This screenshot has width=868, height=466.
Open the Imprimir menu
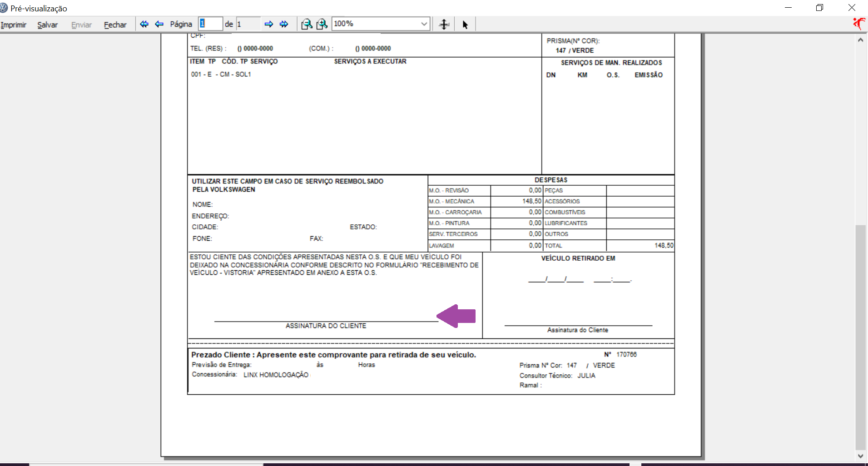14,25
